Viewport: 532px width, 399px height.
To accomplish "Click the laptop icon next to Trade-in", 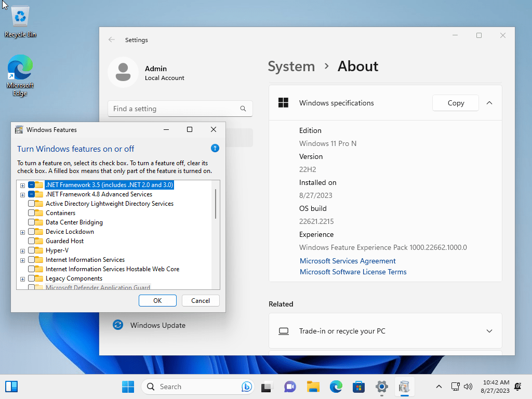I will tap(284, 331).
